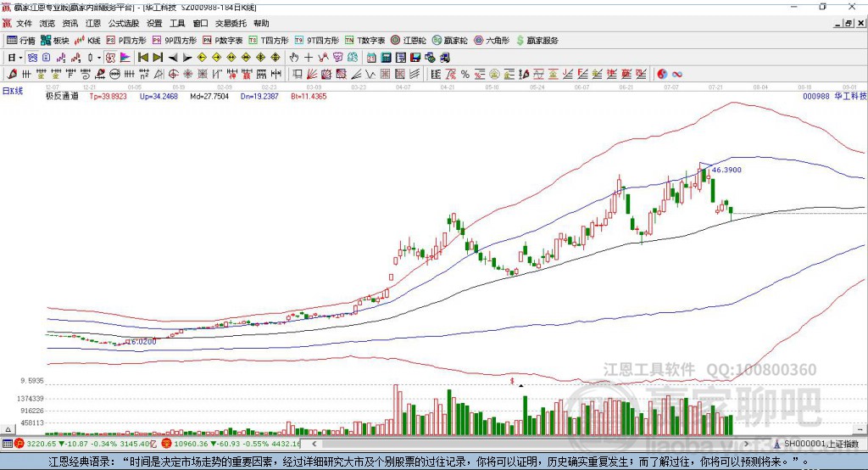Click the red circle crosshair target icon
868x470 pixels.
point(173,75)
